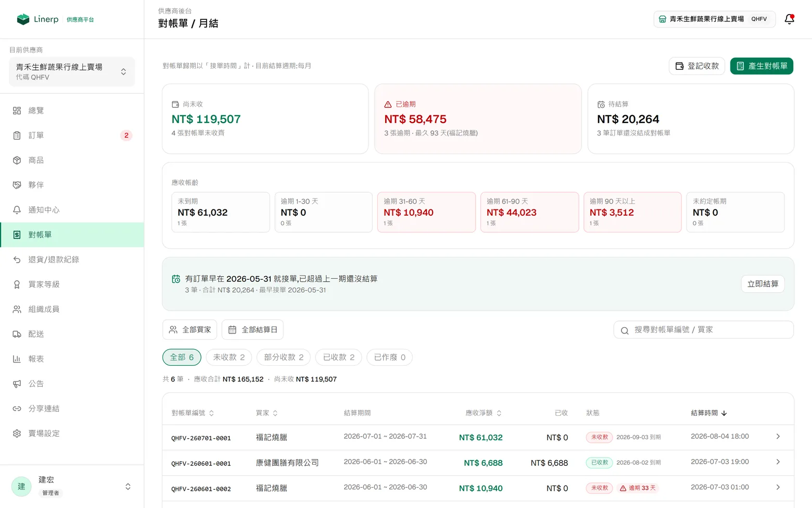Screen dimensions: 812x508
Task: Expand row QHFV-260601-0002 chevron
Action: (778, 487)
